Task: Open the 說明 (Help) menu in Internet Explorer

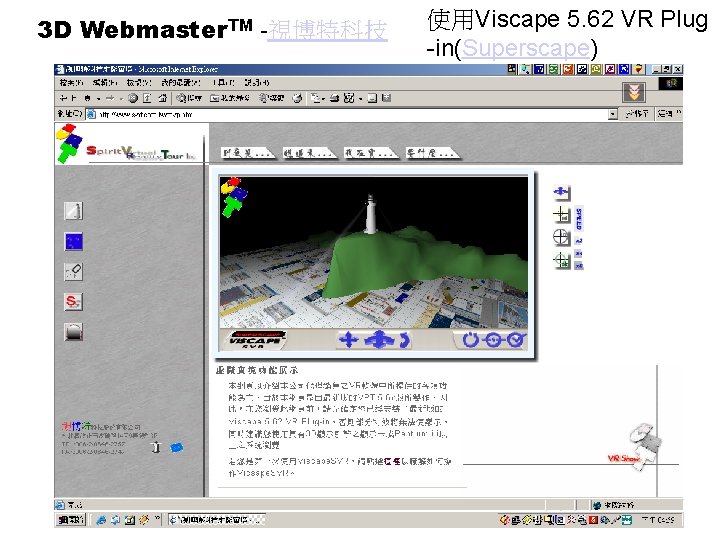Action: pos(257,83)
